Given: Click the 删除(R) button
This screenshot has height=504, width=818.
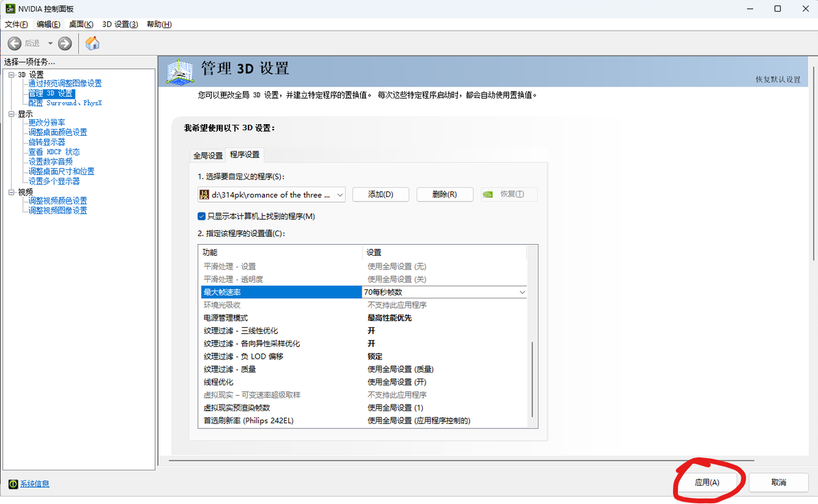Looking at the screenshot, I should pyautogui.click(x=445, y=195).
